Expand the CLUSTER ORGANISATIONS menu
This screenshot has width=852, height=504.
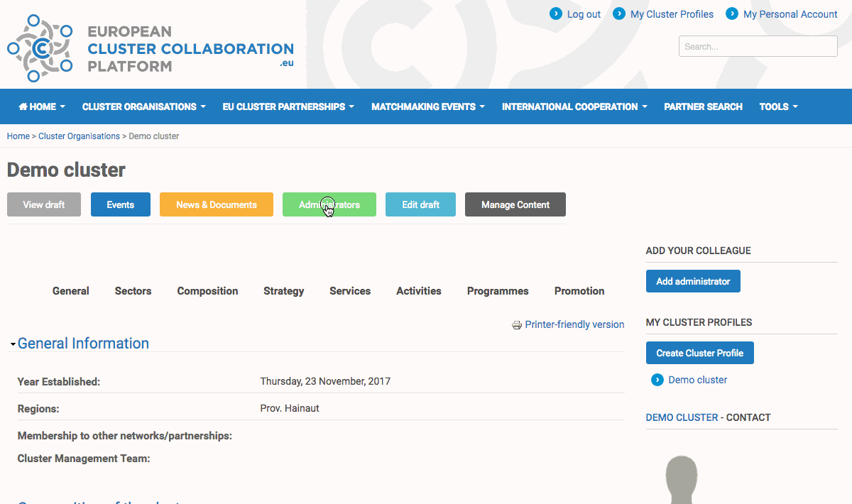[144, 106]
